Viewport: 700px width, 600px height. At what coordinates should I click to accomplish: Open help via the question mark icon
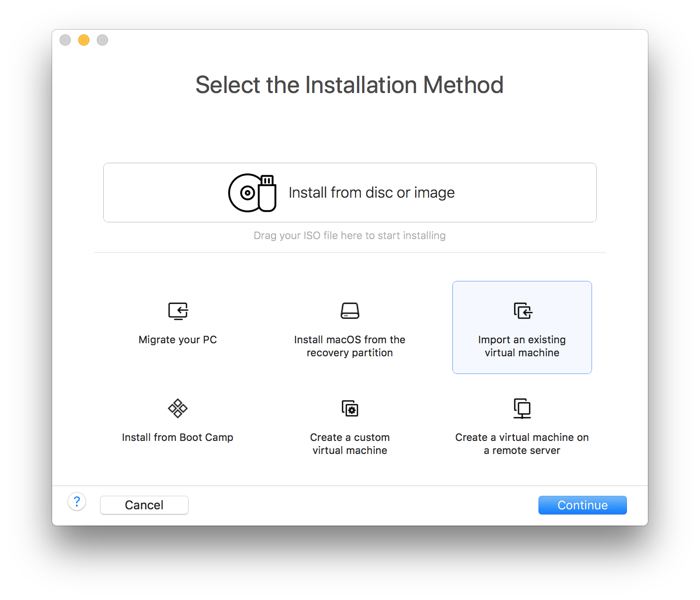77,502
